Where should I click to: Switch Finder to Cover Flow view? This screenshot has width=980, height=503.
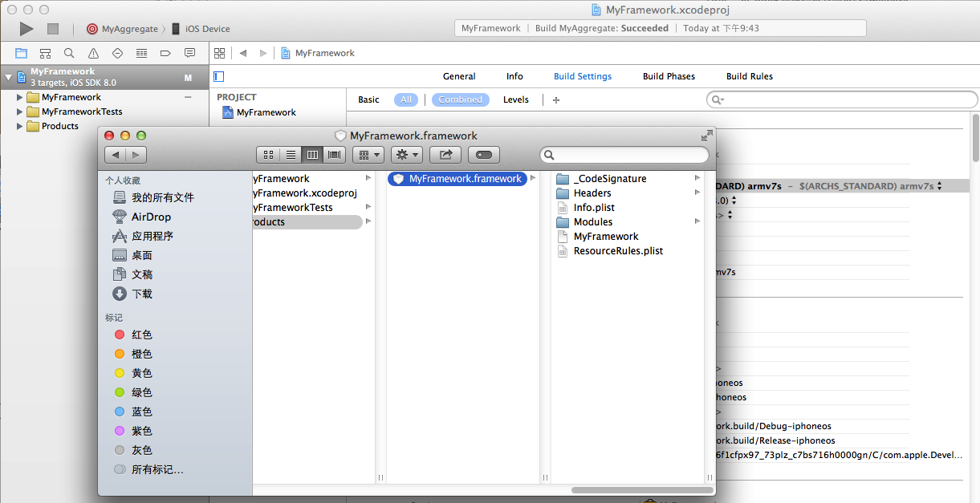click(334, 155)
